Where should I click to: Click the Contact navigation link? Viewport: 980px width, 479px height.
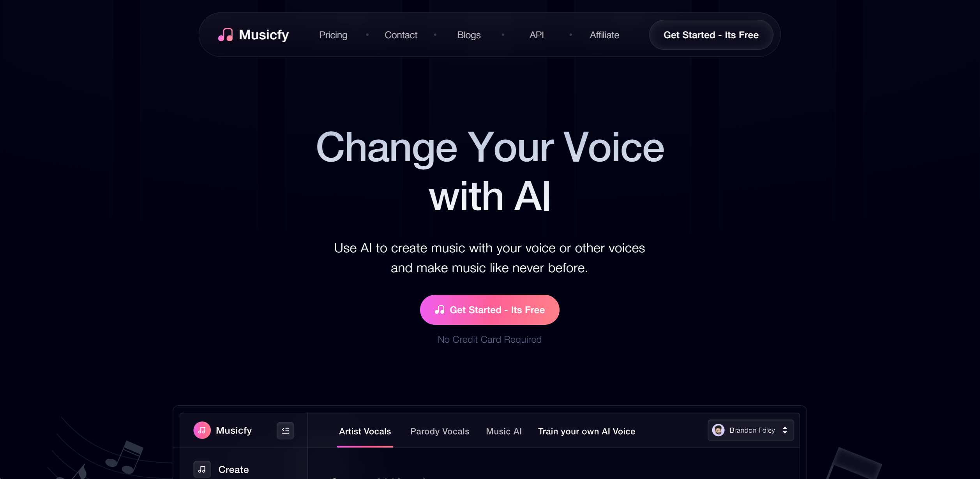point(401,35)
